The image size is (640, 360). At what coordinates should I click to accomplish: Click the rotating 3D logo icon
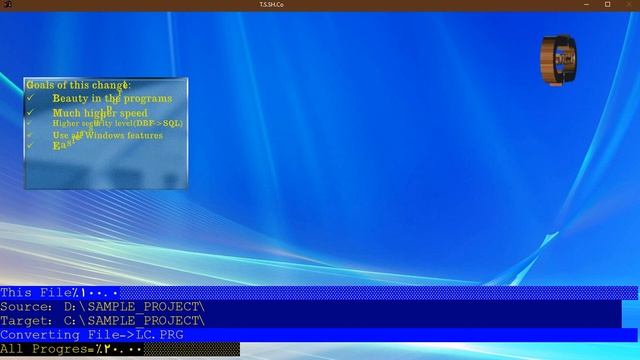(558, 60)
